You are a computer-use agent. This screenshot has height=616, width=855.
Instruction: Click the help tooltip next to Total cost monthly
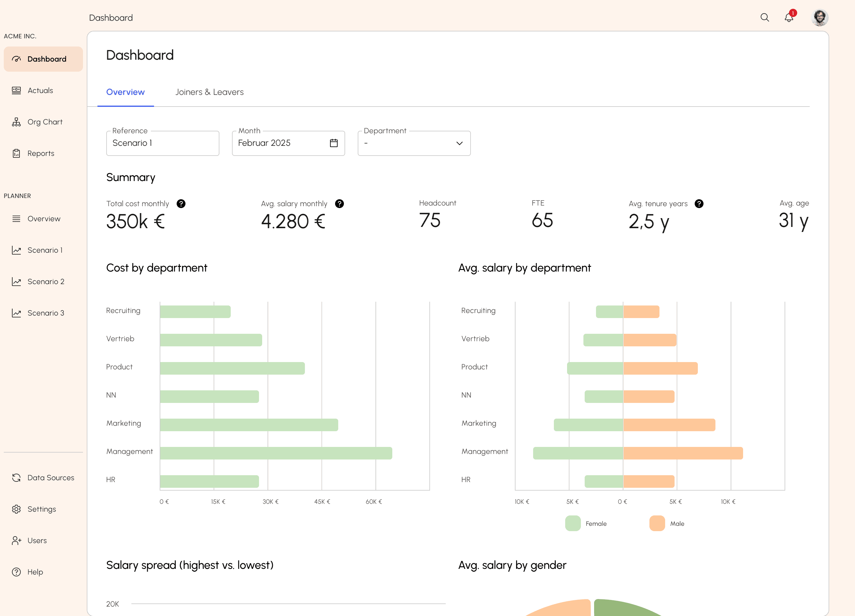[x=181, y=204]
